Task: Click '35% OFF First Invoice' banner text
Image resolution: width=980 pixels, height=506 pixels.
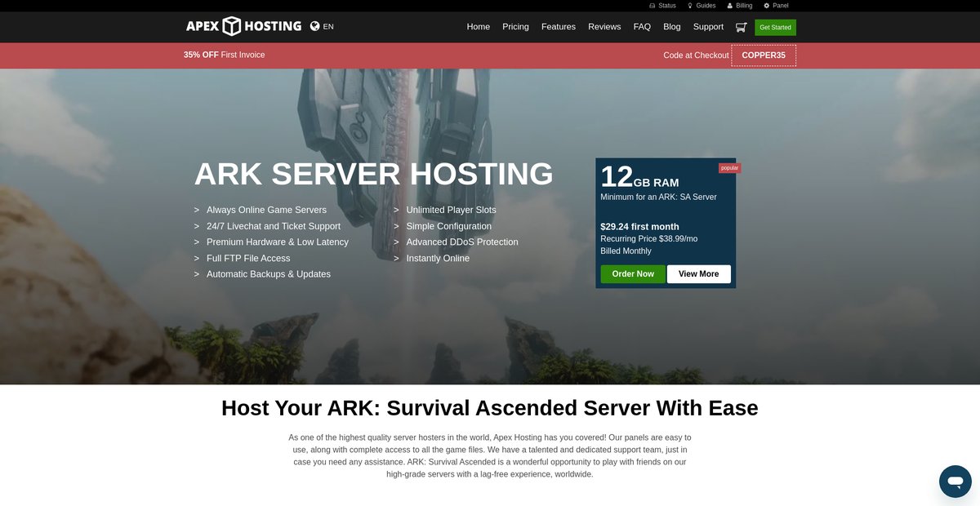Action: coord(225,55)
